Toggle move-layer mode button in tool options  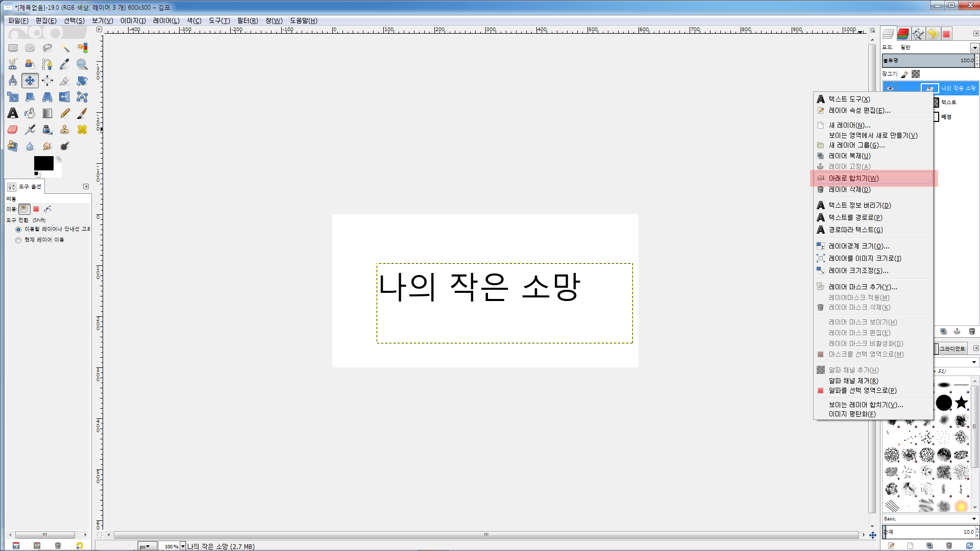[24, 209]
